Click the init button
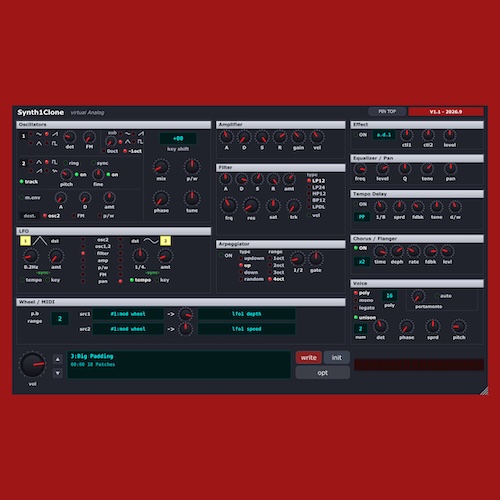This screenshot has height=500, width=500. 337,358
